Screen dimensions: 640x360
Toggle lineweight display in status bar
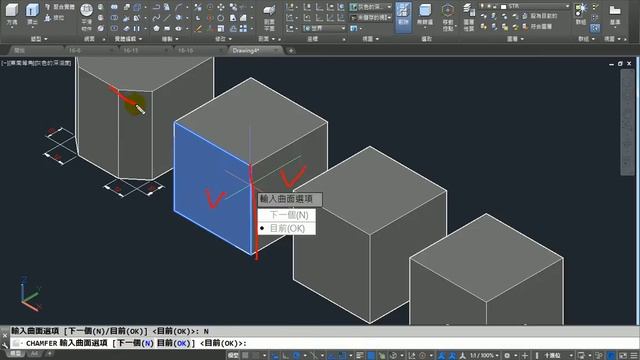pos(360,356)
